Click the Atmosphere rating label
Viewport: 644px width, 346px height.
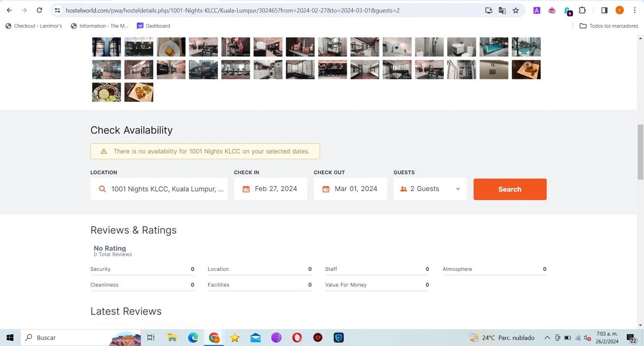pos(457,269)
